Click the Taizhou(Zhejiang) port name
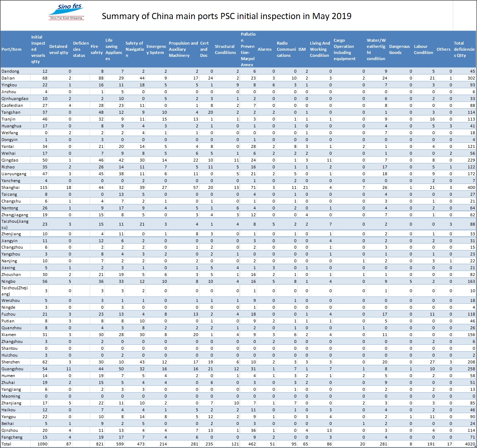Image resolution: width=477 pixels, height=448 pixels. click(x=14, y=291)
